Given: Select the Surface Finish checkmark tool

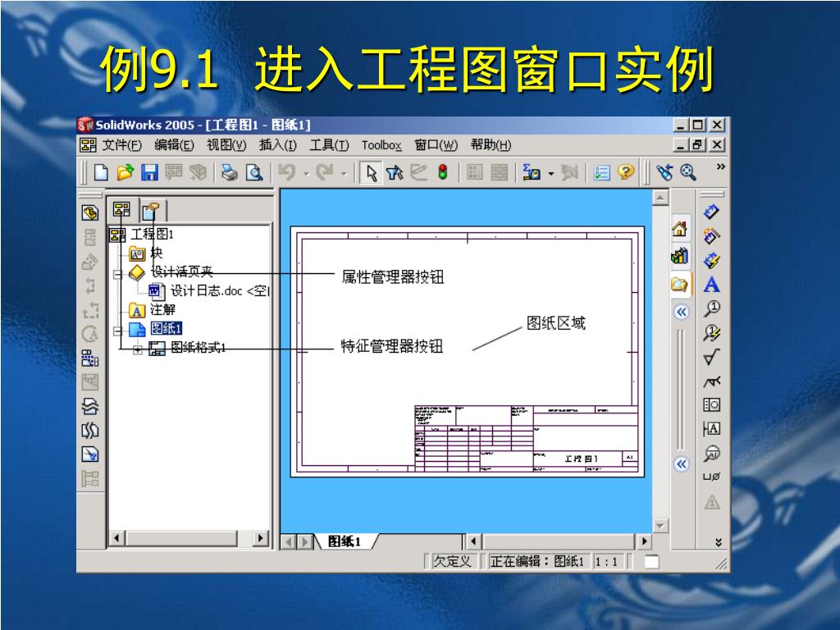Looking at the screenshot, I should pyautogui.click(x=711, y=357).
